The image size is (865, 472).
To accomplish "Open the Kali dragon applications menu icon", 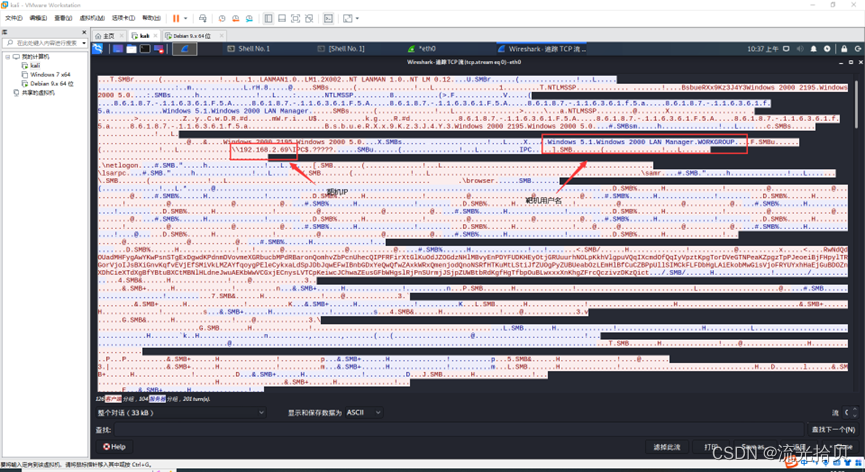I will pos(98,49).
